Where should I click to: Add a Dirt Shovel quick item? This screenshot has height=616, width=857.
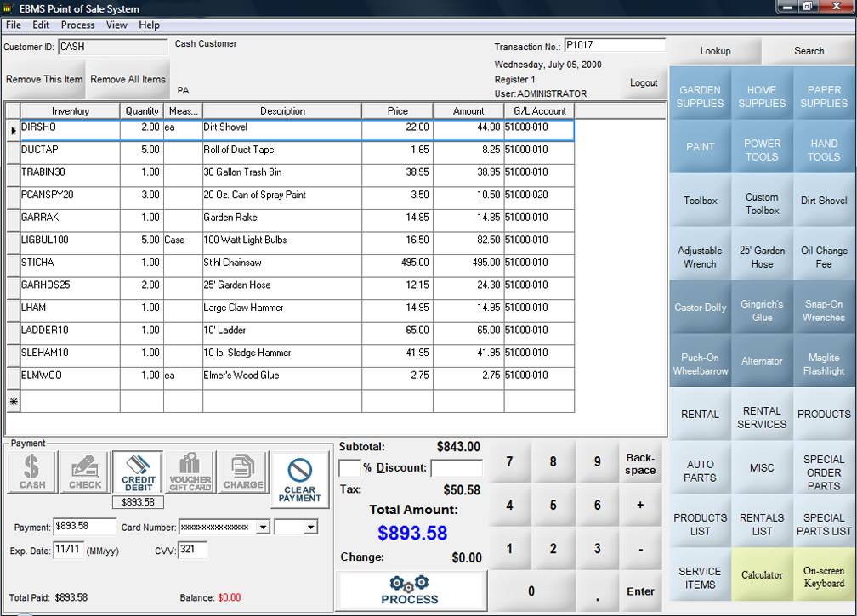tap(823, 201)
